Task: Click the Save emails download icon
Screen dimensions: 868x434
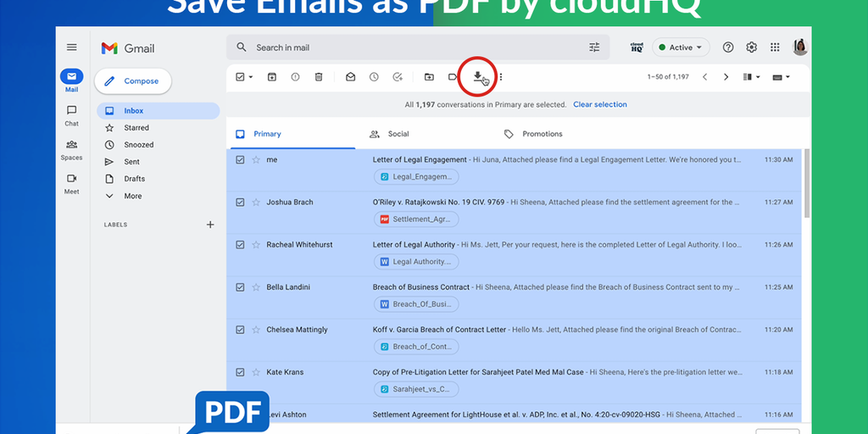Action: click(477, 76)
